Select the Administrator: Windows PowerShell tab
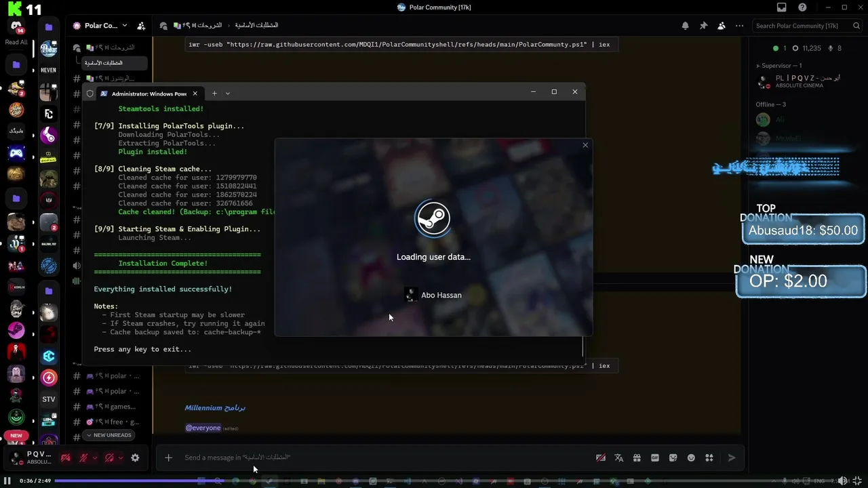This screenshot has height=488, width=868. (150, 94)
